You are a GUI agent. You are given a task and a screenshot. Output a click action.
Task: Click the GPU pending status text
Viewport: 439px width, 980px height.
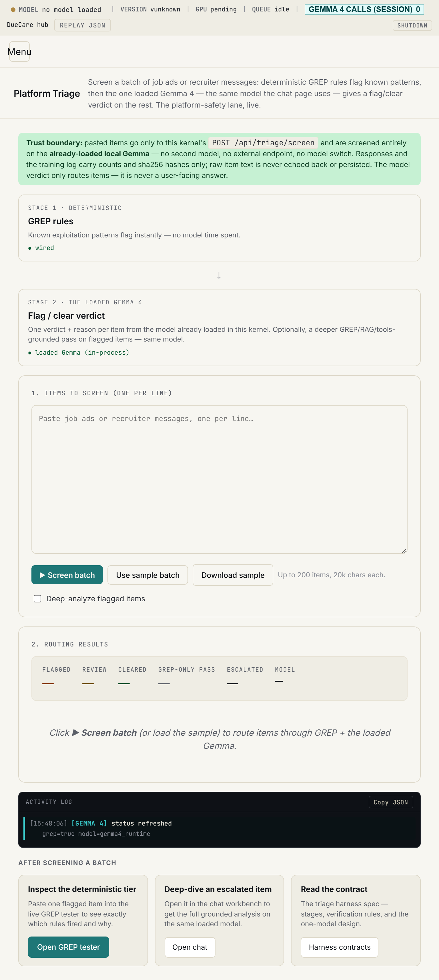[216, 9]
